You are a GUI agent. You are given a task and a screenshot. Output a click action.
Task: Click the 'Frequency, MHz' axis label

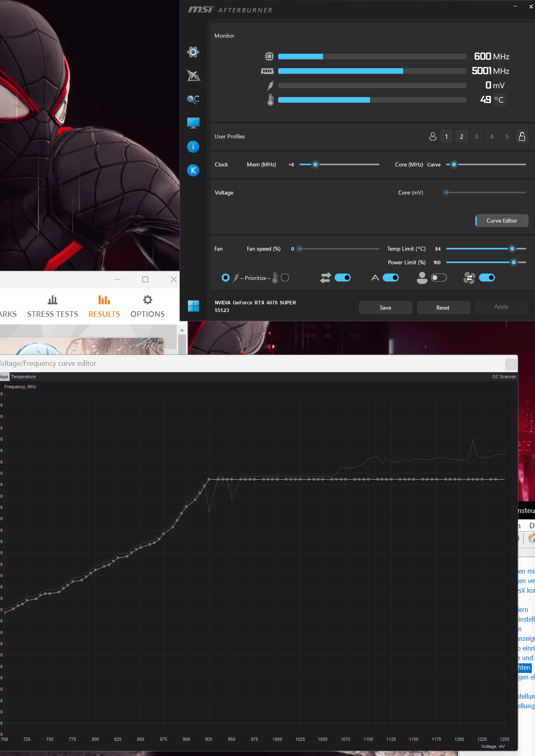pyautogui.click(x=20, y=387)
